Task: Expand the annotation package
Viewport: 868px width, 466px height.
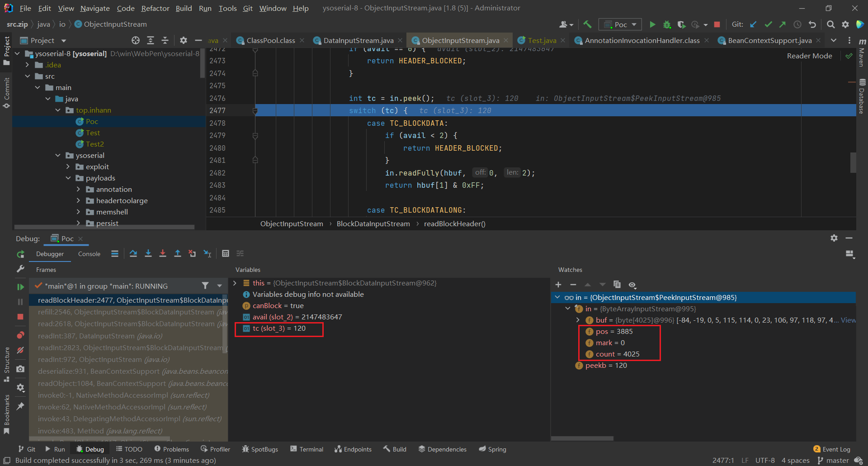Action: (78, 189)
